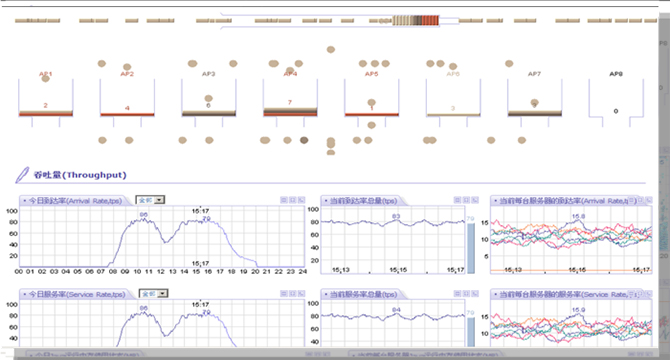Click the dark brown request dot below AP4

click(304, 140)
